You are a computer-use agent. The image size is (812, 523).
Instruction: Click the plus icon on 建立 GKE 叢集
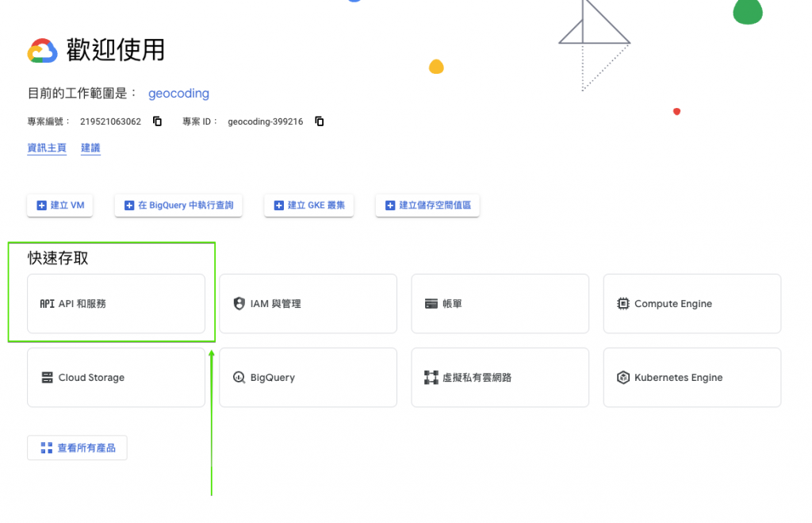pyautogui.click(x=279, y=206)
